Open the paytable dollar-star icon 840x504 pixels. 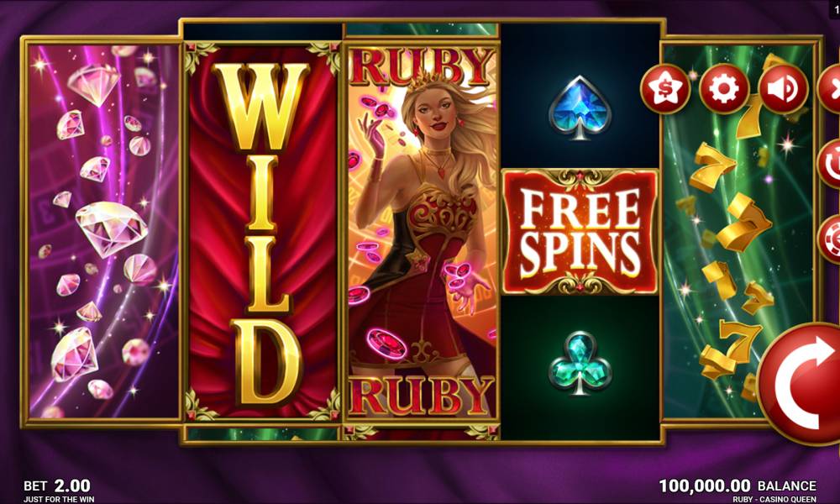coord(664,88)
